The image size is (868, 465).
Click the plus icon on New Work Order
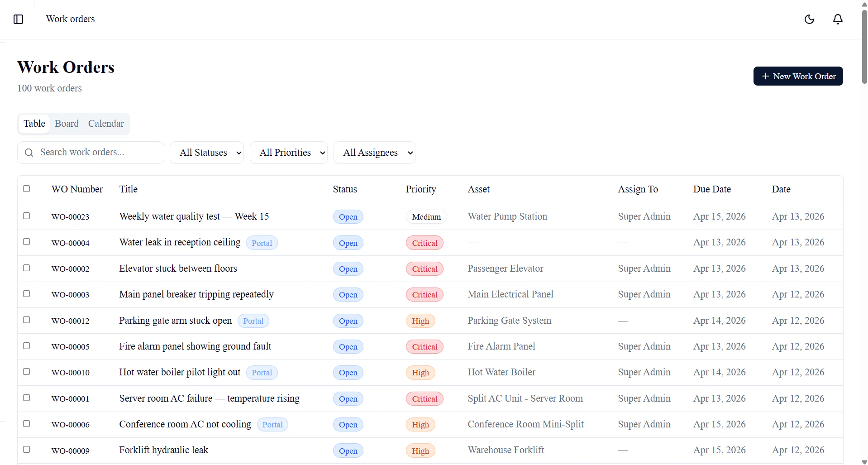765,76
